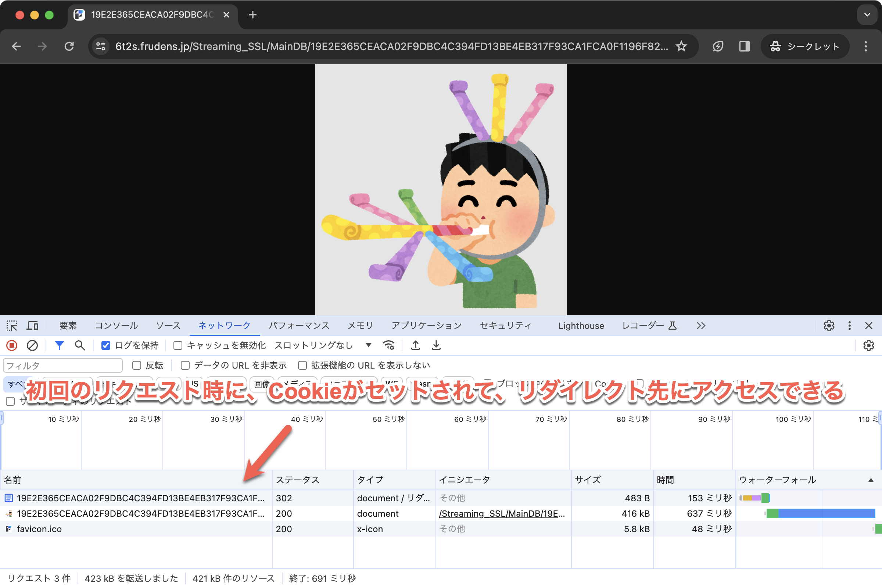Viewport: 882px width, 588px height.
Task: Open site information icon in address bar
Action: (x=101, y=46)
